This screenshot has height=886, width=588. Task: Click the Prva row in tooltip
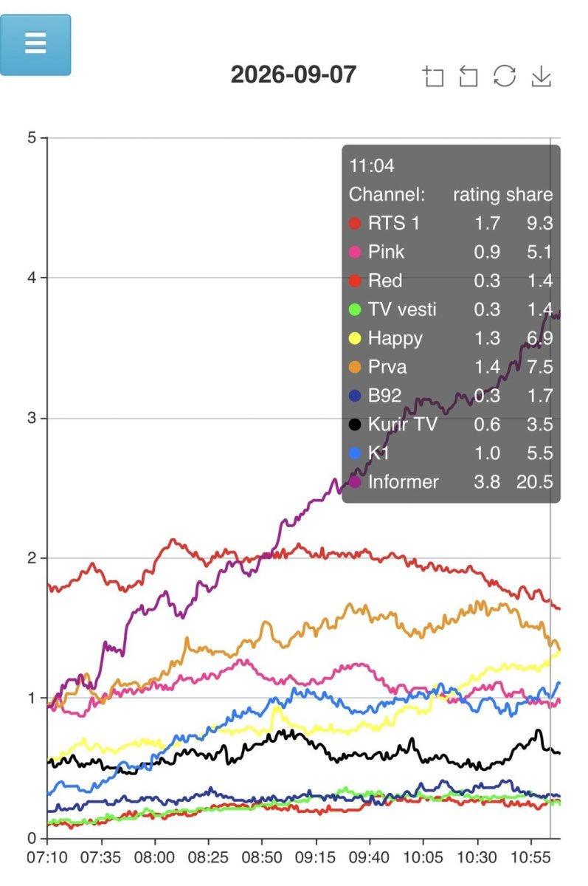pyautogui.click(x=451, y=367)
